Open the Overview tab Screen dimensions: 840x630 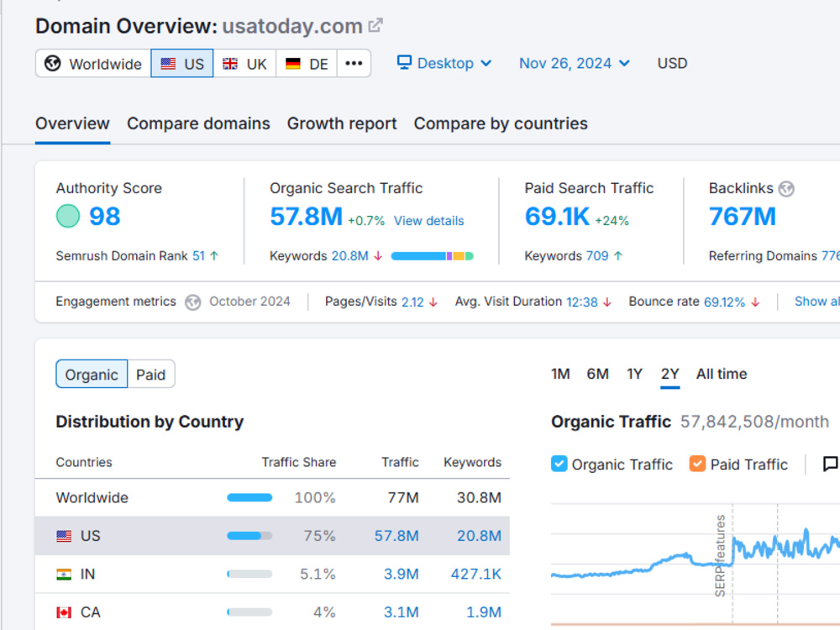72,123
